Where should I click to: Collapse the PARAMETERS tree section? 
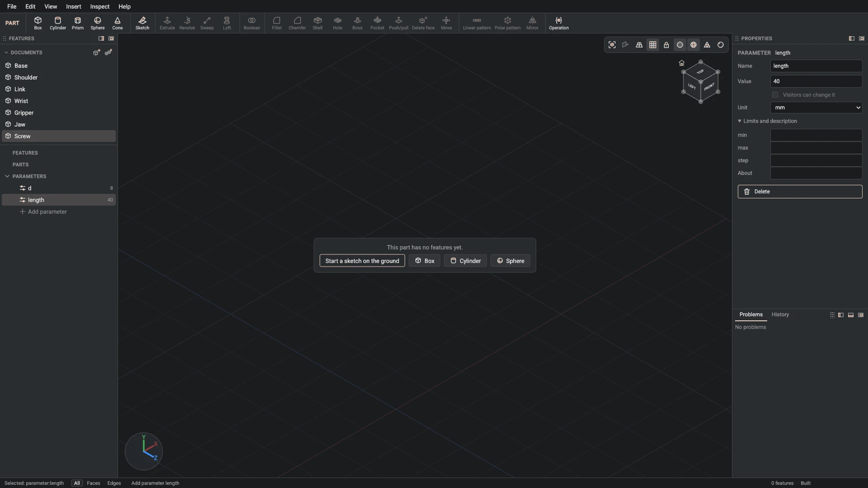(7, 176)
